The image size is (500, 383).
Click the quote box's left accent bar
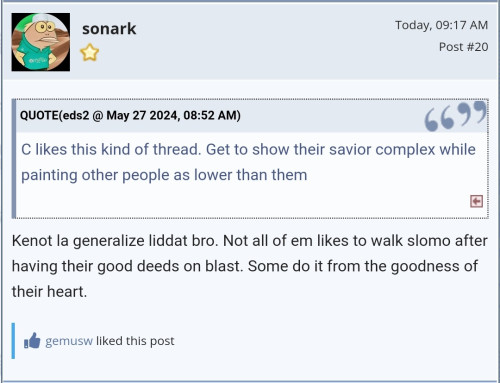point(14,159)
